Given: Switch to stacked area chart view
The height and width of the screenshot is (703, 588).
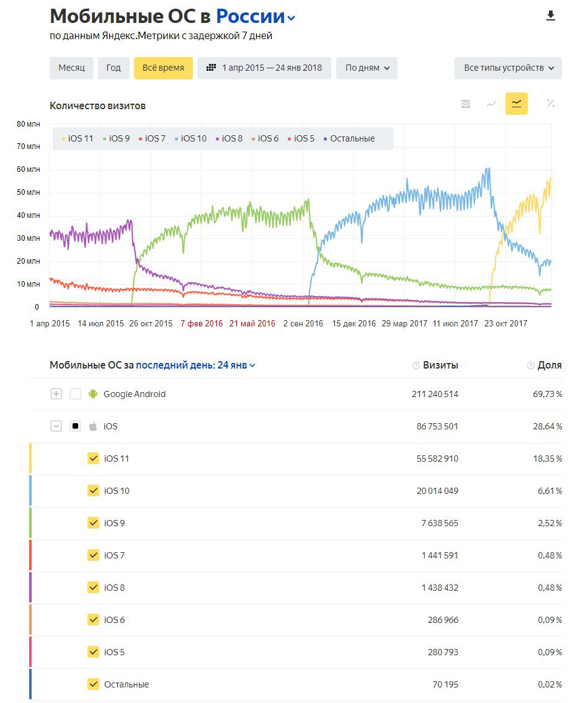Looking at the screenshot, I should coord(466,104).
